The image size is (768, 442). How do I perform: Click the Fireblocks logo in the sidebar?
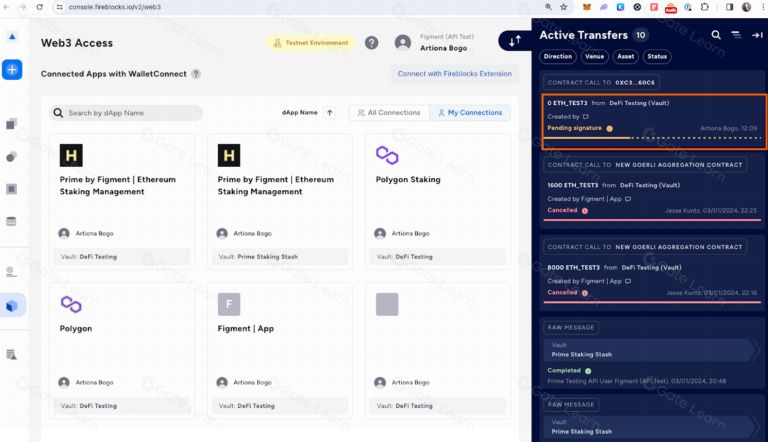click(x=12, y=37)
